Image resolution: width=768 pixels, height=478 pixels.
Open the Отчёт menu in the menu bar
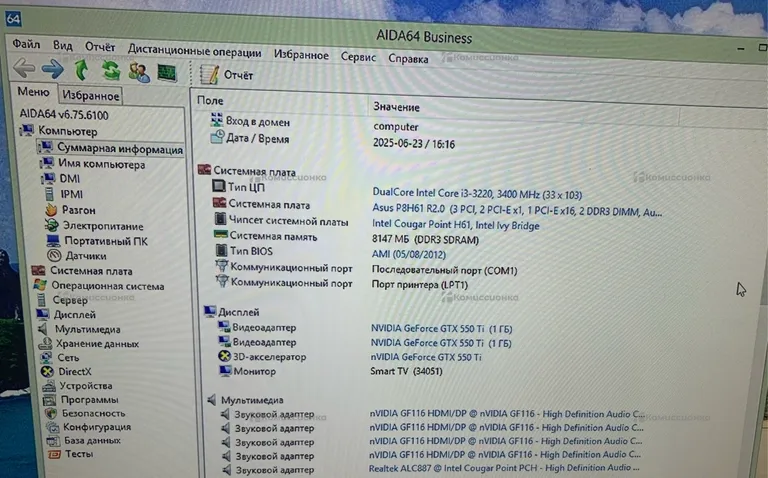100,47
